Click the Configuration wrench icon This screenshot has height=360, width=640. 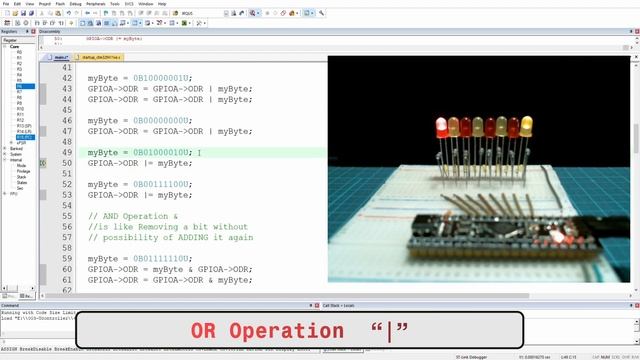321,13
